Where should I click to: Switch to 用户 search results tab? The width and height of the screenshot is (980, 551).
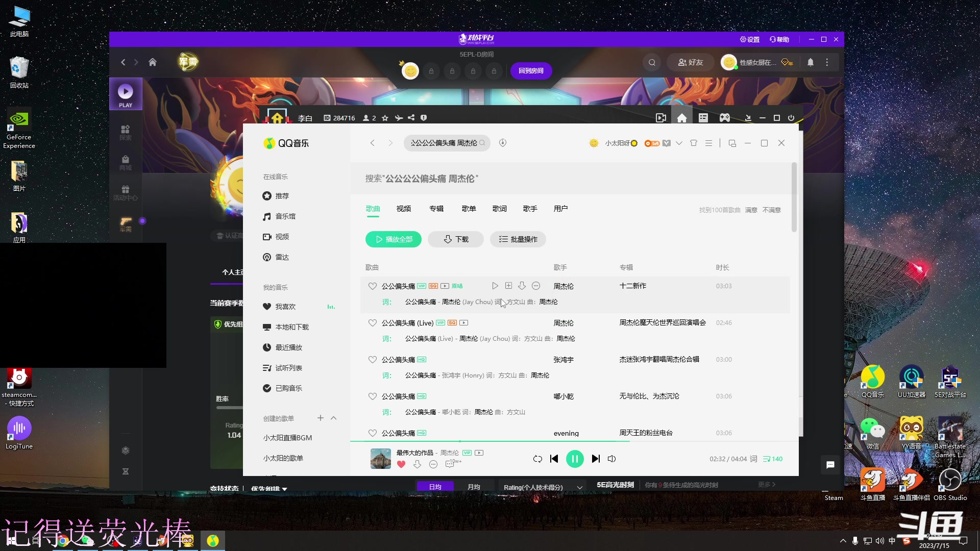560,209
